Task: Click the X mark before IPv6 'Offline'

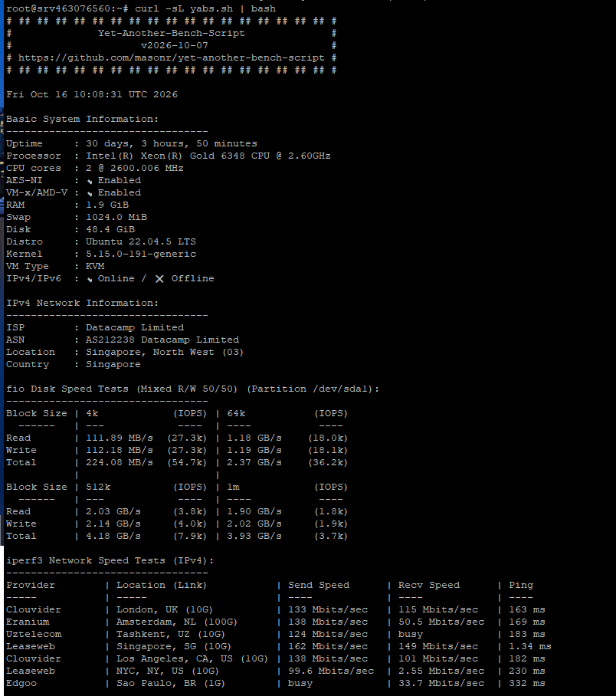Action: (x=159, y=279)
